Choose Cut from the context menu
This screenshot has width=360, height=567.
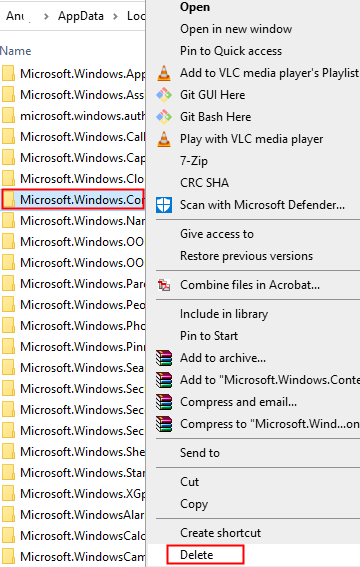tap(189, 482)
